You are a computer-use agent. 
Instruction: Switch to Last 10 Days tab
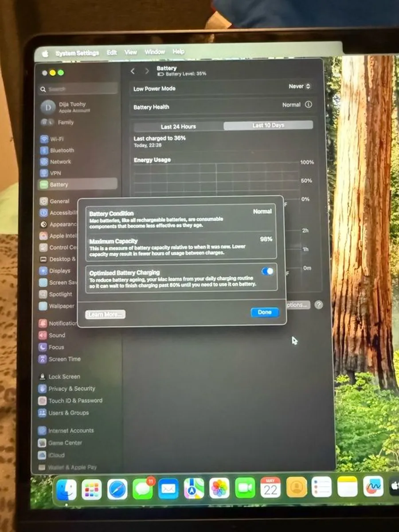click(268, 125)
